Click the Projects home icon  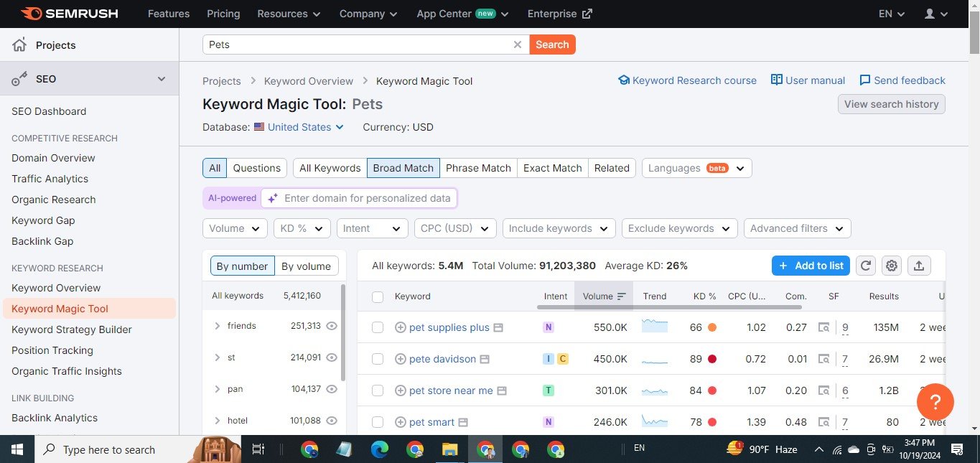tap(19, 45)
